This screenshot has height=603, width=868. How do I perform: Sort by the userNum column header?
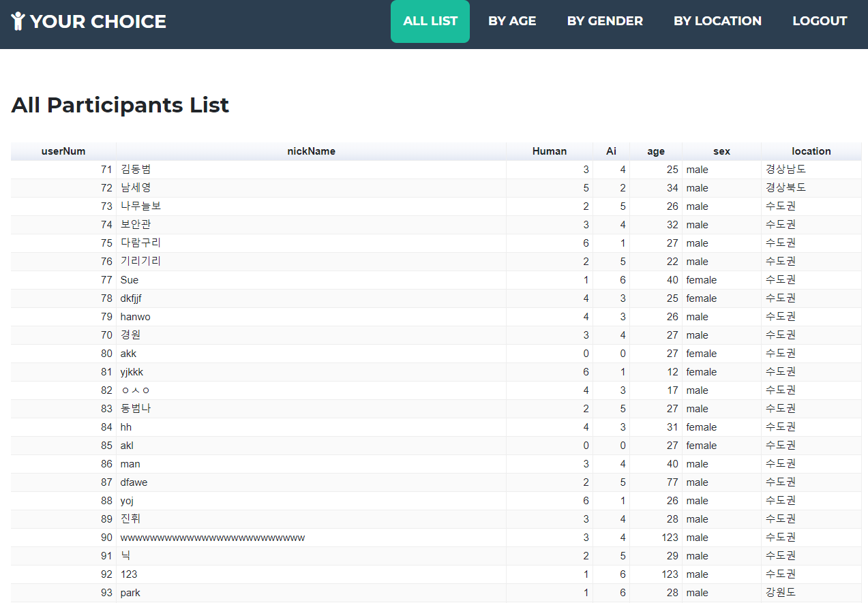point(63,151)
